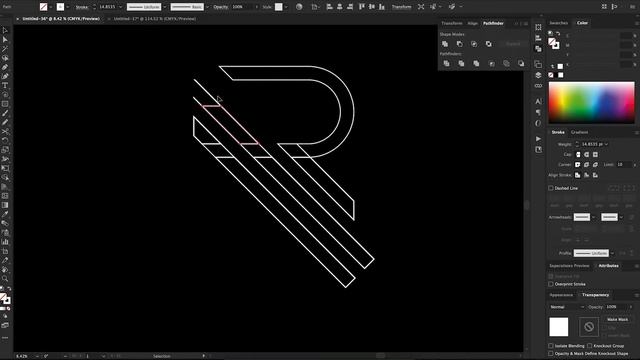Open stroke Weight dropdown in Stroke panel
This screenshot has height=360, width=640.
pyautogui.click(x=607, y=144)
